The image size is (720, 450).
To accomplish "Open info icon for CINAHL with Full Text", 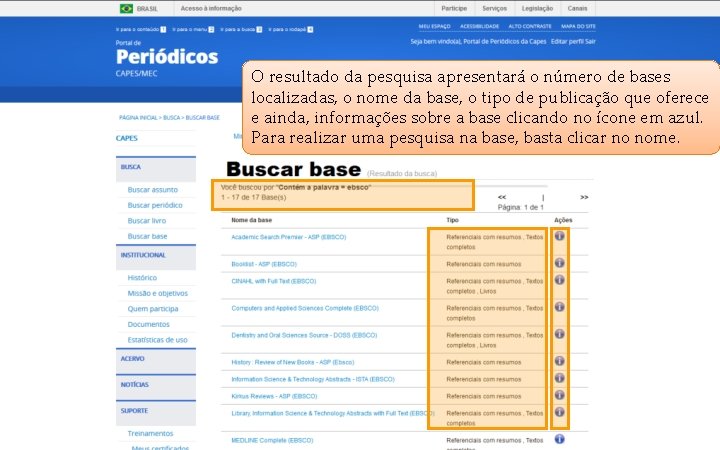I will point(559,280).
